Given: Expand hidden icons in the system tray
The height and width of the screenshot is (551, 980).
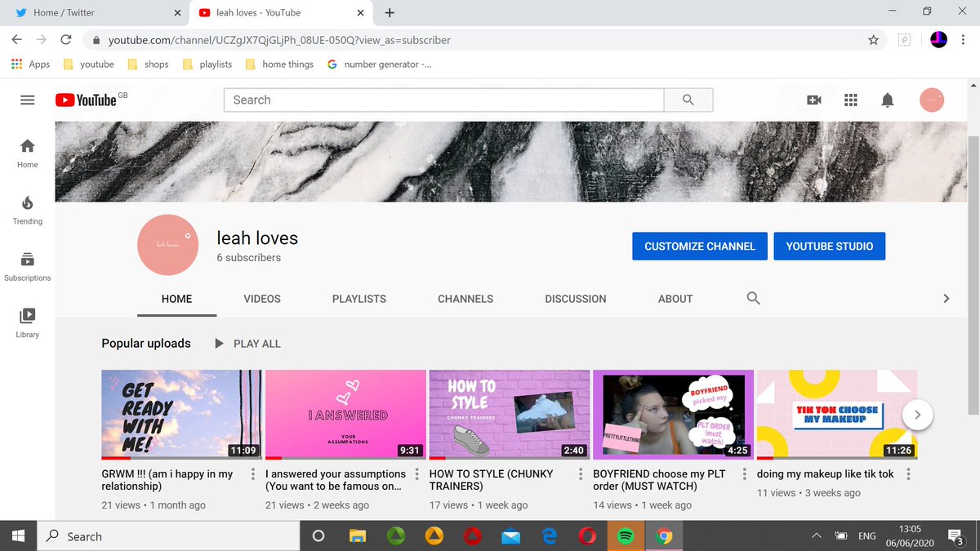Looking at the screenshot, I should click(816, 535).
